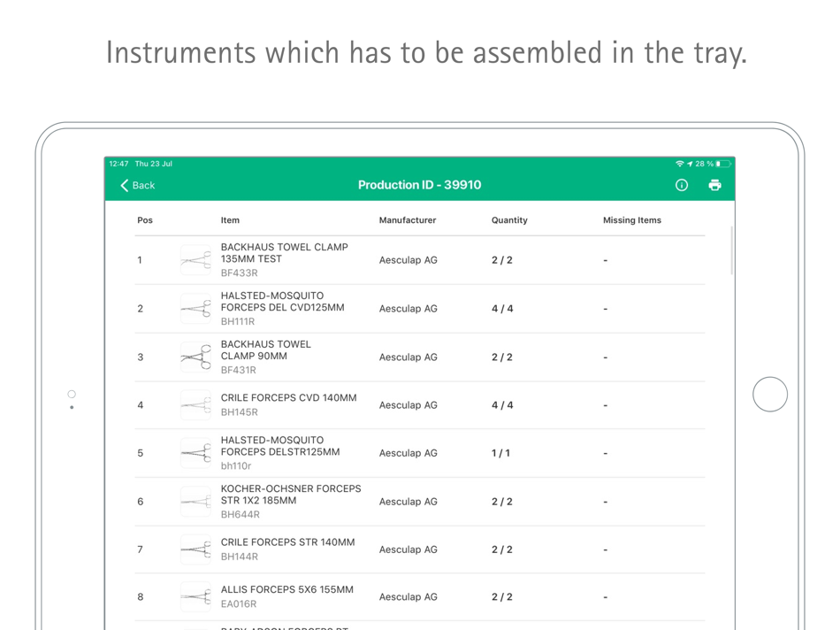This screenshot has width=840, height=630.
Task: Tap the printer icon to print tray list
Action: click(715, 185)
